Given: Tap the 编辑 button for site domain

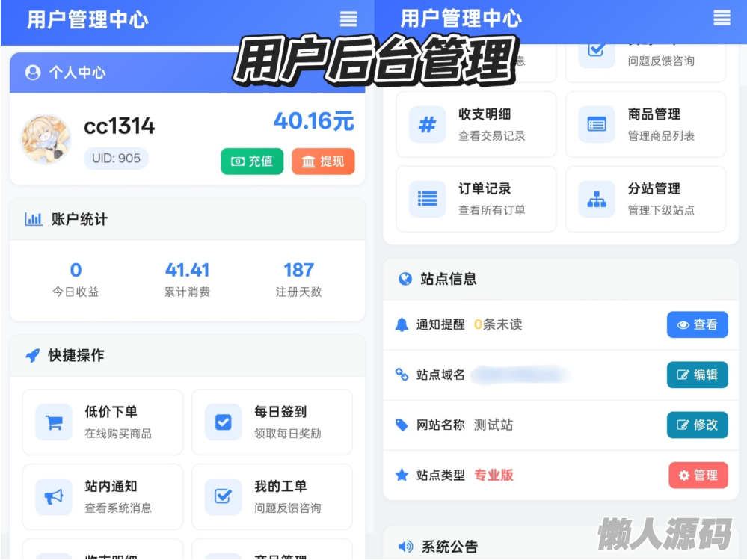Looking at the screenshot, I should point(698,375).
